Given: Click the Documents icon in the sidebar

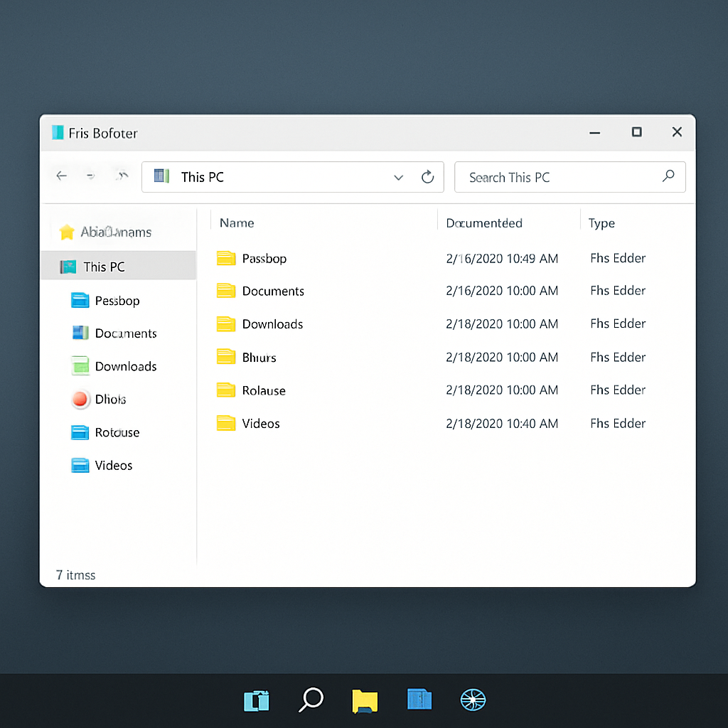Looking at the screenshot, I should click(x=80, y=333).
